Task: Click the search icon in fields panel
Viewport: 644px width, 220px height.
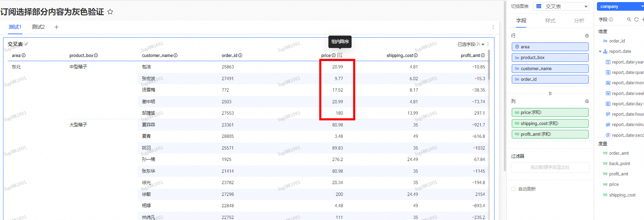Action: [629, 20]
